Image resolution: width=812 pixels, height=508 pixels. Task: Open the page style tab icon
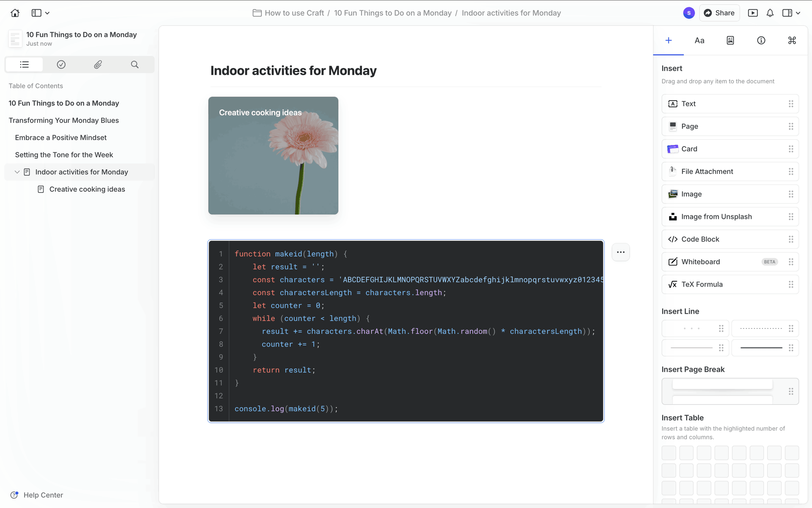[x=730, y=40]
